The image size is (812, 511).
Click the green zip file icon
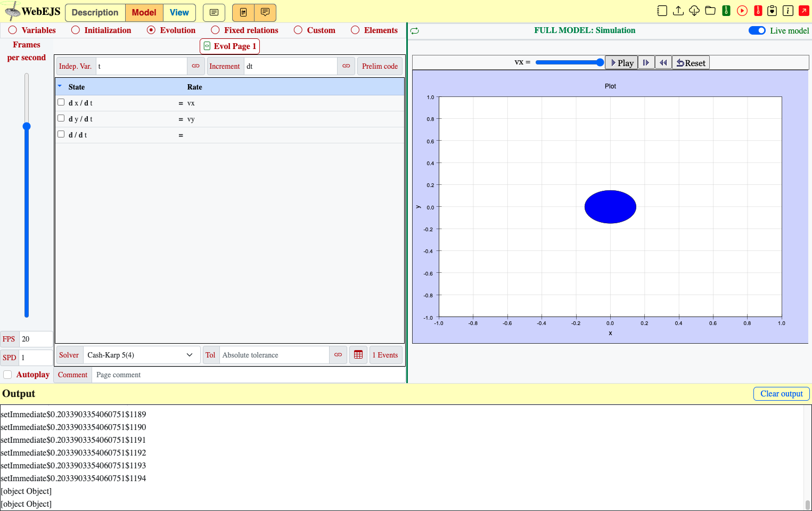pos(726,11)
